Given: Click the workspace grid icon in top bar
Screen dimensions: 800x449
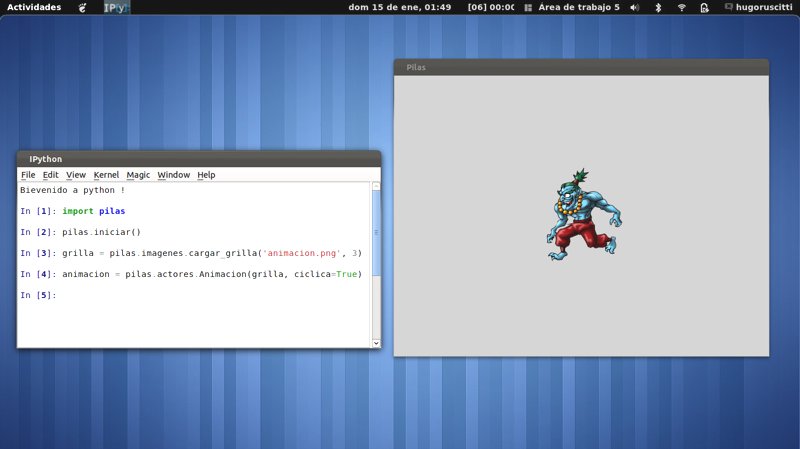Looking at the screenshot, I should tap(528, 8).
